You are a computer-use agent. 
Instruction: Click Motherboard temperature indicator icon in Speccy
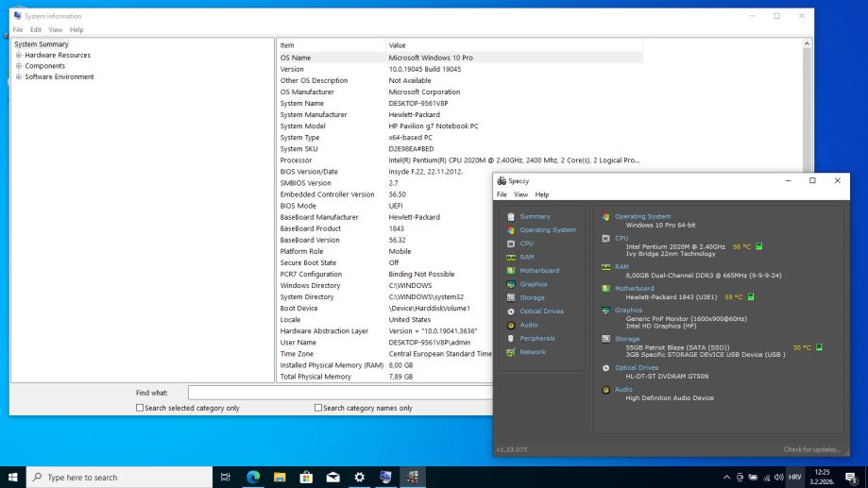pyautogui.click(x=751, y=296)
